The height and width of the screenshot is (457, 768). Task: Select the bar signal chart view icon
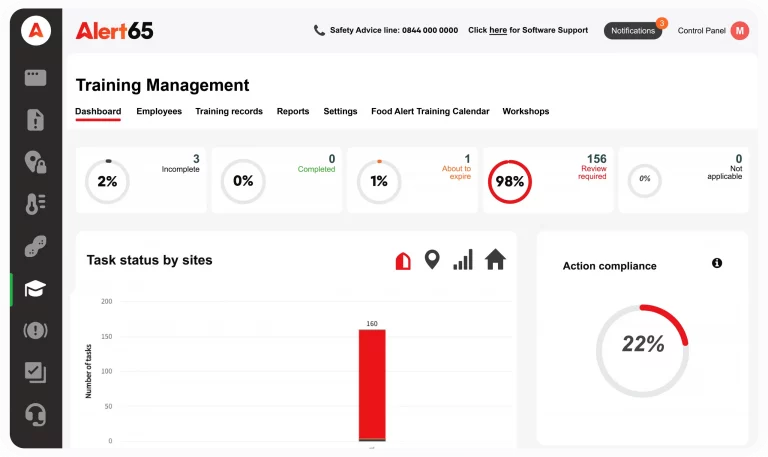point(463,260)
